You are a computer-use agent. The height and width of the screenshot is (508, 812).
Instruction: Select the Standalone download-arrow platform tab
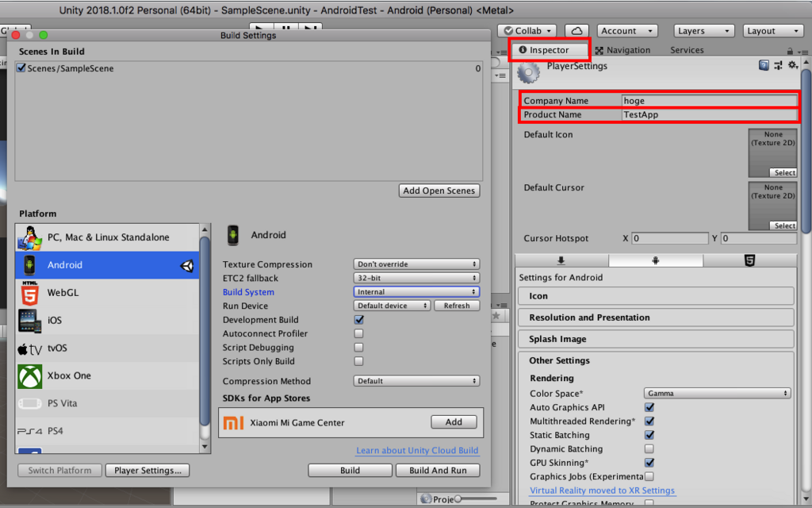click(x=561, y=260)
